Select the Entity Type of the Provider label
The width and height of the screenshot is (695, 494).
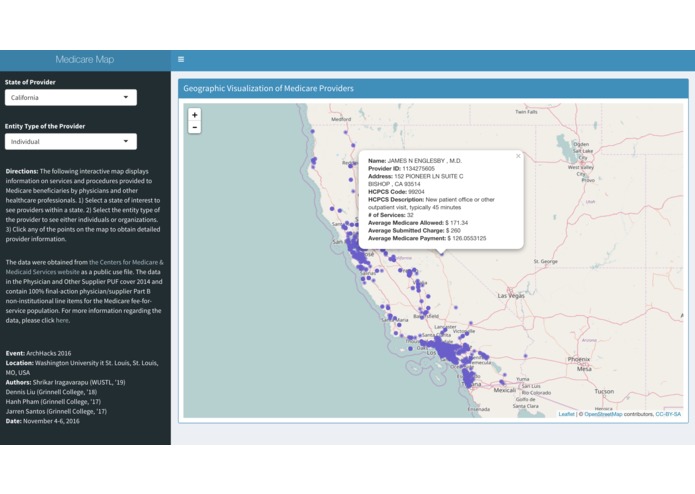pyautogui.click(x=45, y=126)
